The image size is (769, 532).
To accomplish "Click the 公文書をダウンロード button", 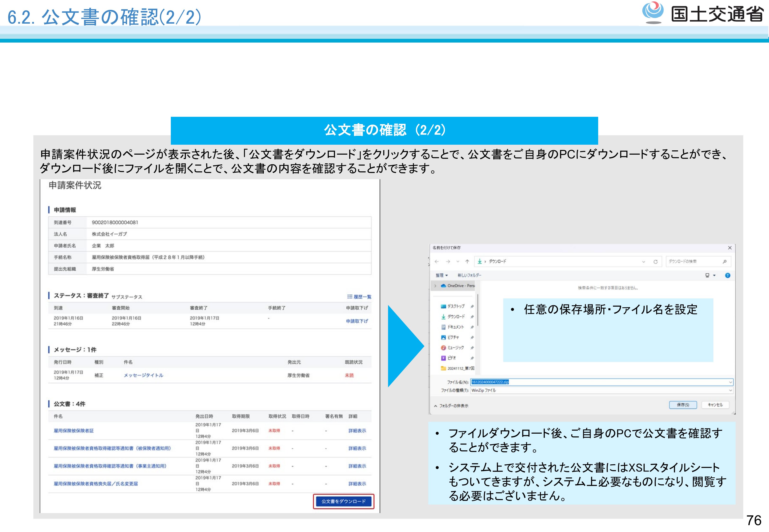I will tap(344, 501).
